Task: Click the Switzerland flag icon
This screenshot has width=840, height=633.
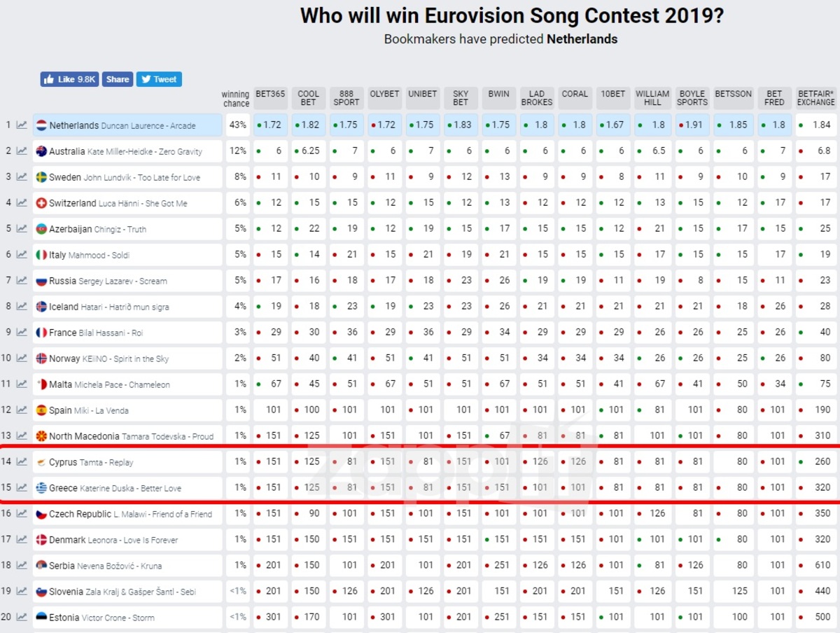Action: [x=41, y=203]
